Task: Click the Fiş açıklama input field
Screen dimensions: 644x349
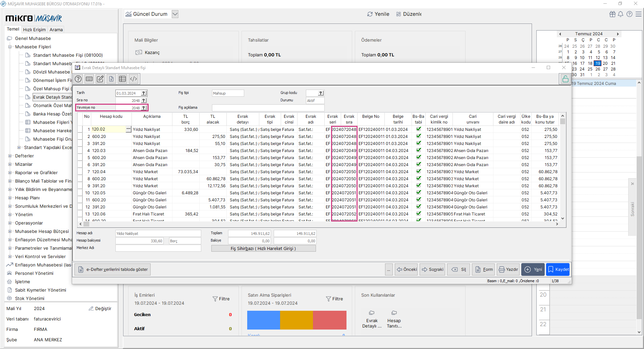Action: [x=268, y=108]
